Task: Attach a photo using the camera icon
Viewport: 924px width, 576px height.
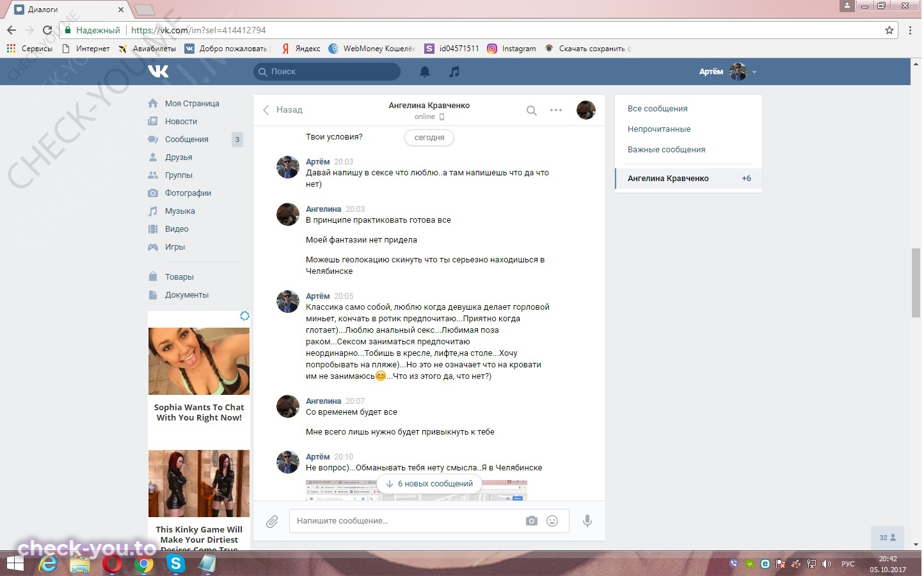Action: (532, 521)
